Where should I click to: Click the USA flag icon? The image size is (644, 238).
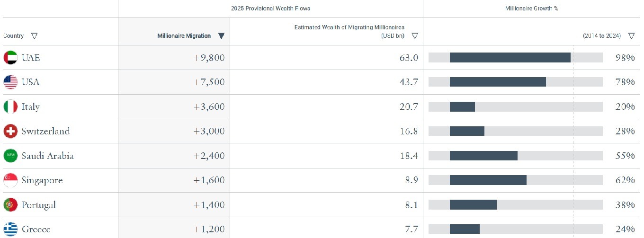(10, 82)
